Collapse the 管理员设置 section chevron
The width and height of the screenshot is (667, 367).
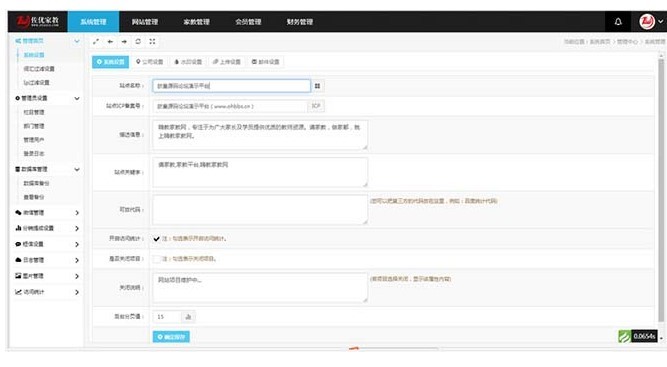(x=77, y=98)
